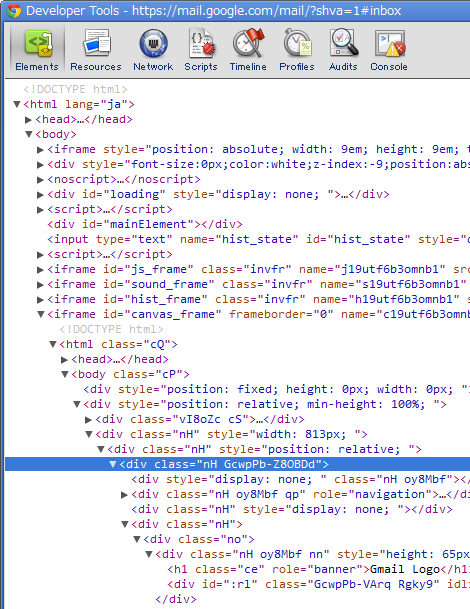Expand the iframe id="js_frame" node

click(x=40, y=270)
